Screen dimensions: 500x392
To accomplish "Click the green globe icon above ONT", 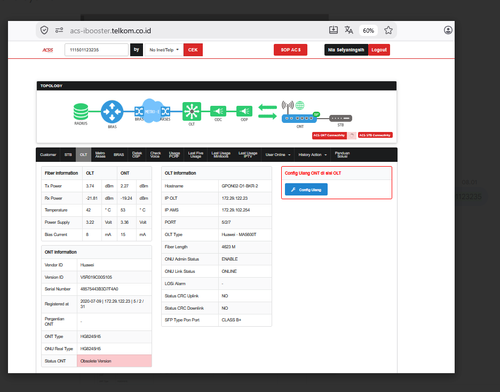I will [x=300, y=105].
